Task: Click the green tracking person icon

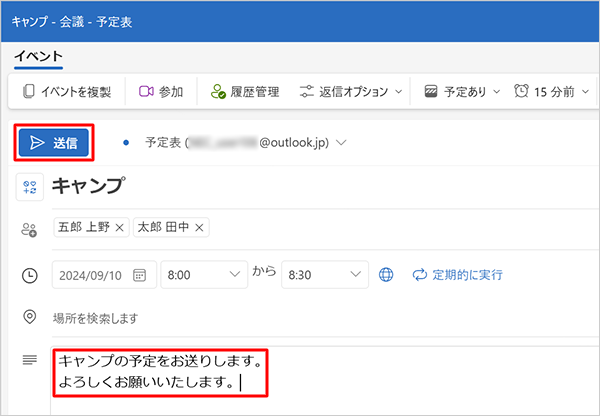Action: coord(218,92)
